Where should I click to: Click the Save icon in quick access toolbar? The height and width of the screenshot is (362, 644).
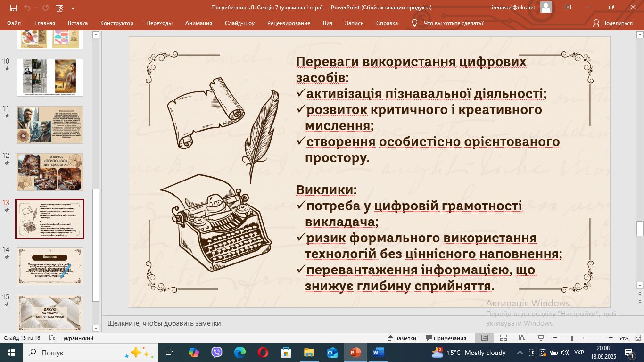(x=13, y=8)
